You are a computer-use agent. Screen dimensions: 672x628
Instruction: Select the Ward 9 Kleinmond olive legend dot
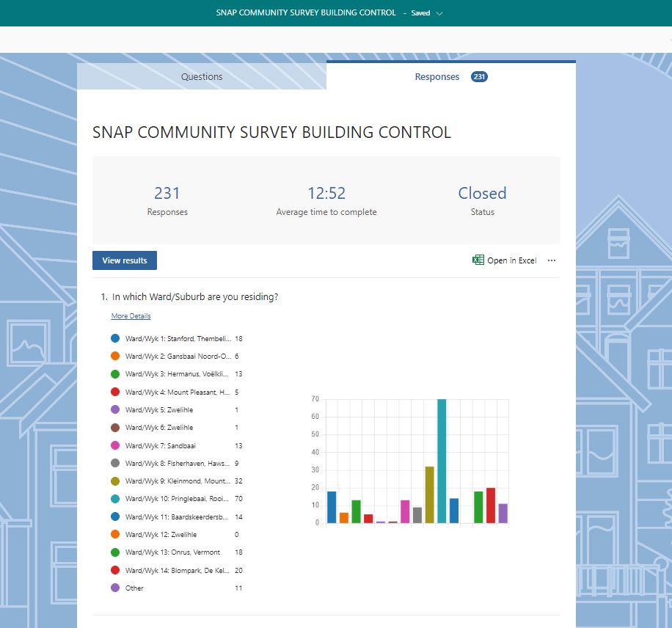115,481
